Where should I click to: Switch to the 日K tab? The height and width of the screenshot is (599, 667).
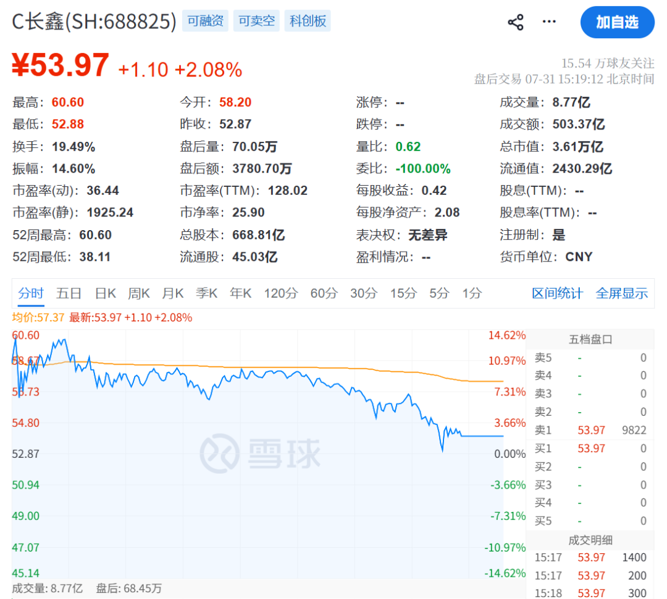click(x=105, y=293)
